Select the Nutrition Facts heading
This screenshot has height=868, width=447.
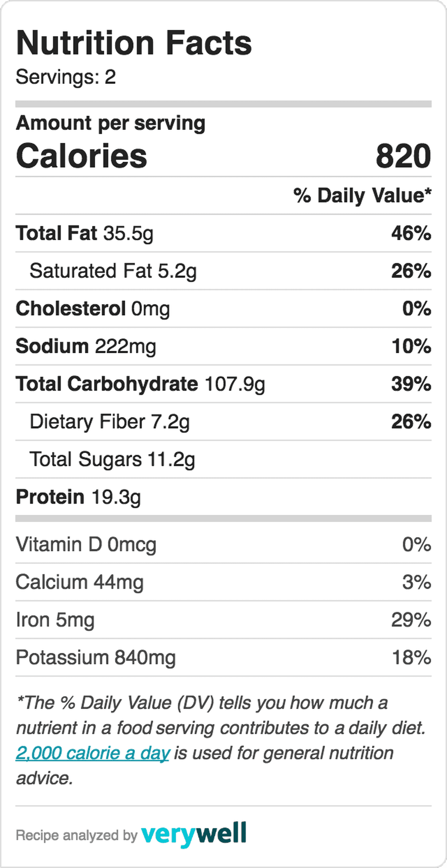(x=134, y=43)
